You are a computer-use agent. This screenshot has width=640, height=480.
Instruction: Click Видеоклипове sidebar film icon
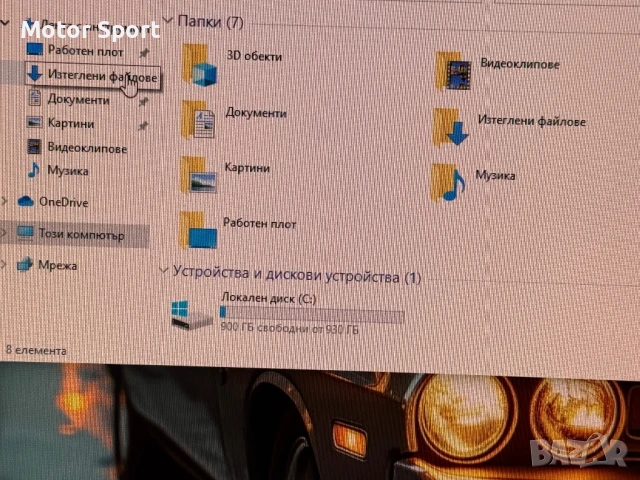click(34, 147)
